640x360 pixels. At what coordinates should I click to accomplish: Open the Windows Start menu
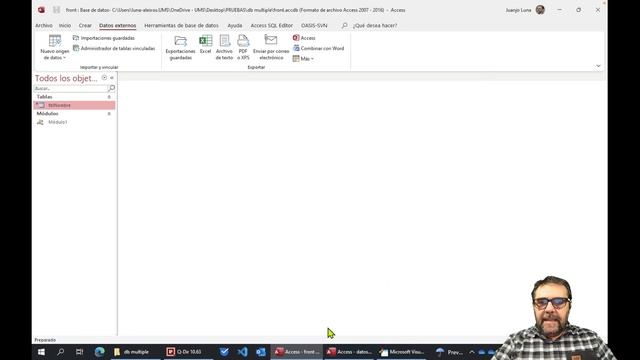point(41,351)
